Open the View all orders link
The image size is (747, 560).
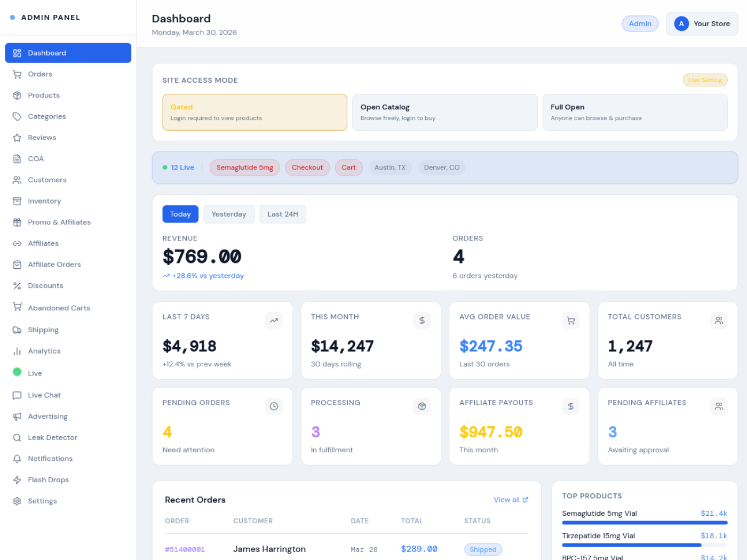pyautogui.click(x=510, y=500)
